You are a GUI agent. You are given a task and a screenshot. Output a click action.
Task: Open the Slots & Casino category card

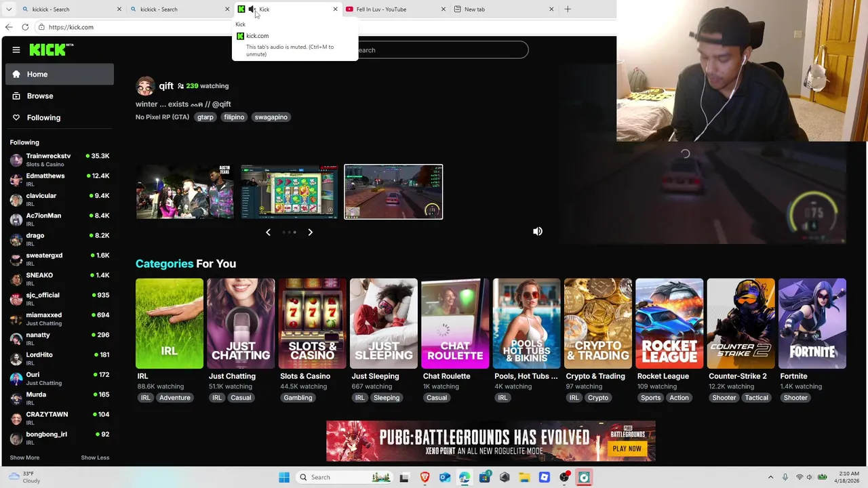coord(313,323)
